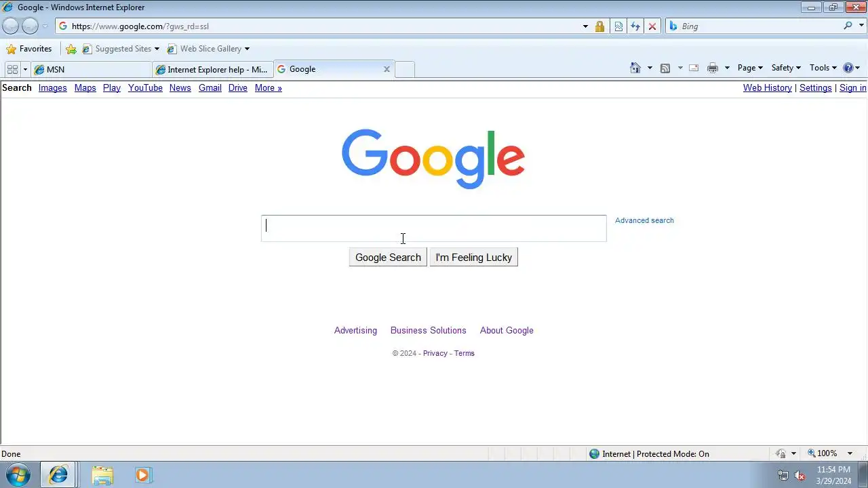Add page to Favorites bar icon

coord(71,49)
